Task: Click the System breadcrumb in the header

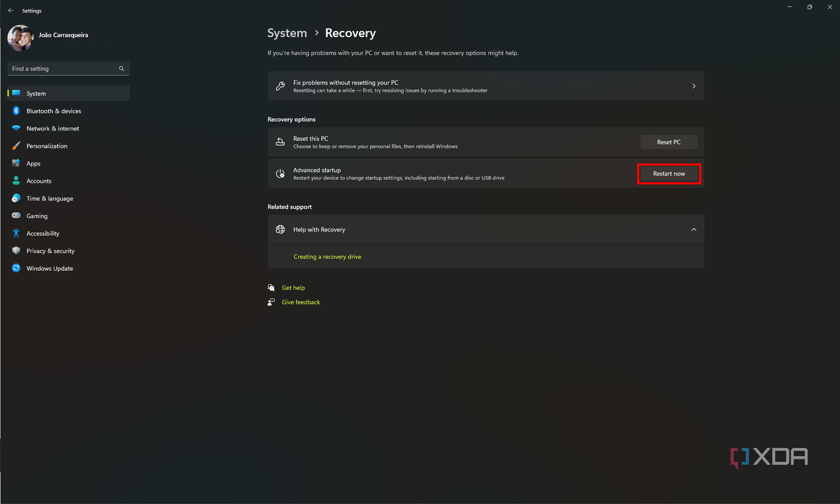Action: click(x=287, y=33)
